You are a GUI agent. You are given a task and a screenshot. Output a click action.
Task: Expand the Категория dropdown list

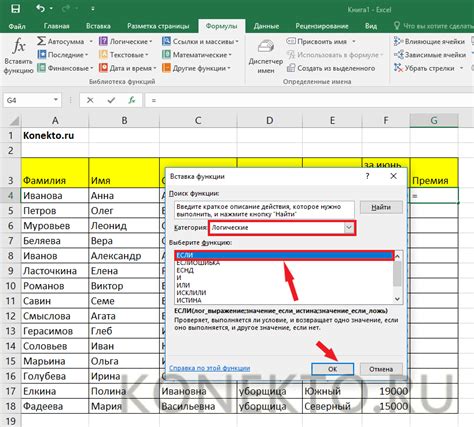coord(349,228)
